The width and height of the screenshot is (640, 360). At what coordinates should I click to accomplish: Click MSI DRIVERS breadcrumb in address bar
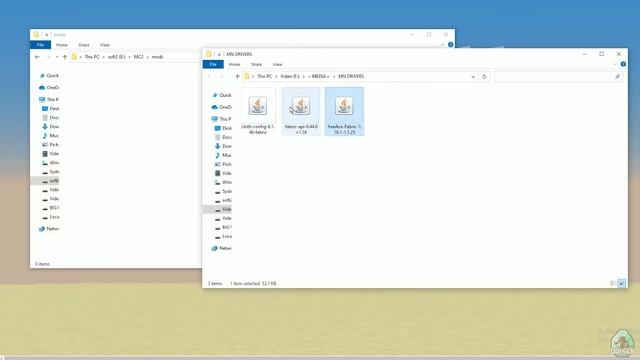(351, 76)
